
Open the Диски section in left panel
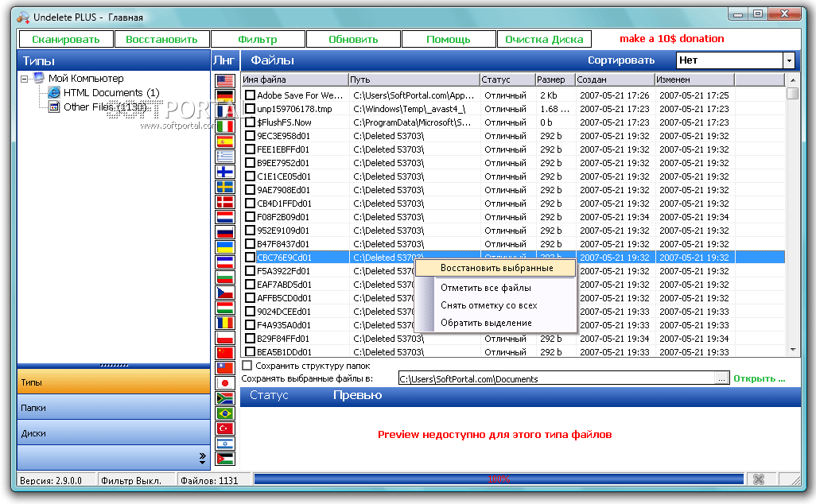(x=114, y=433)
